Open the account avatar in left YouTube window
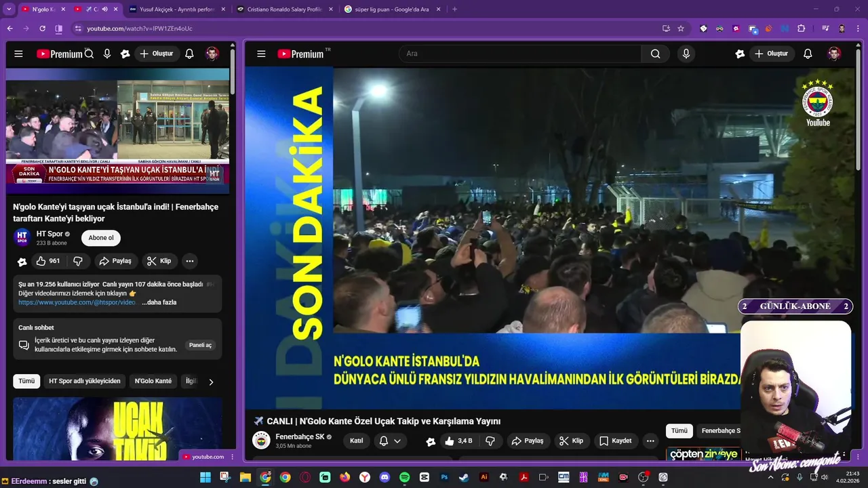 (212, 54)
